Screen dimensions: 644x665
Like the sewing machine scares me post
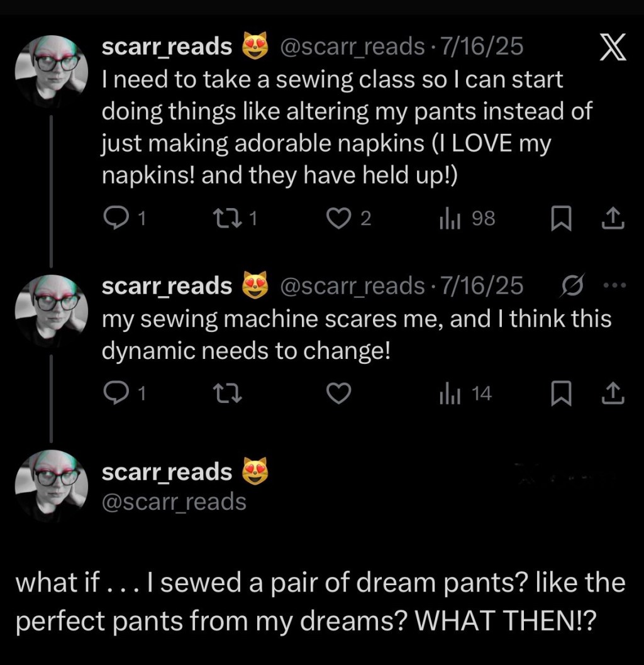click(340, 393)
